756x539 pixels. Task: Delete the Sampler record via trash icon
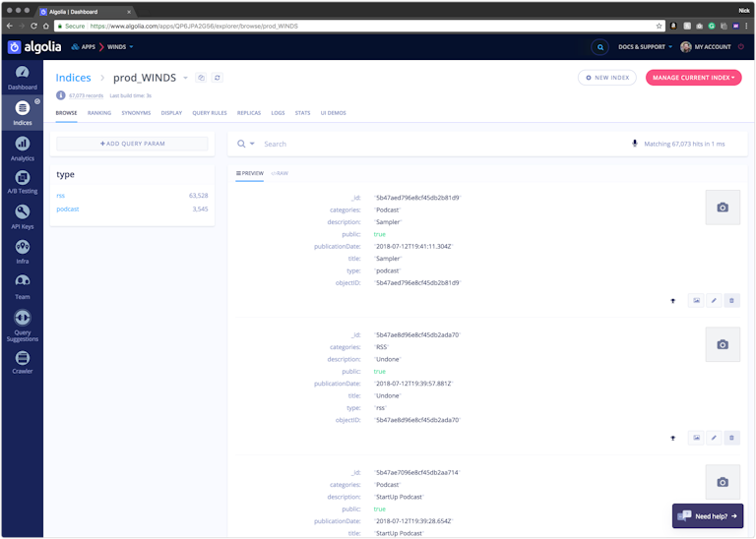(x=731, y=301)
